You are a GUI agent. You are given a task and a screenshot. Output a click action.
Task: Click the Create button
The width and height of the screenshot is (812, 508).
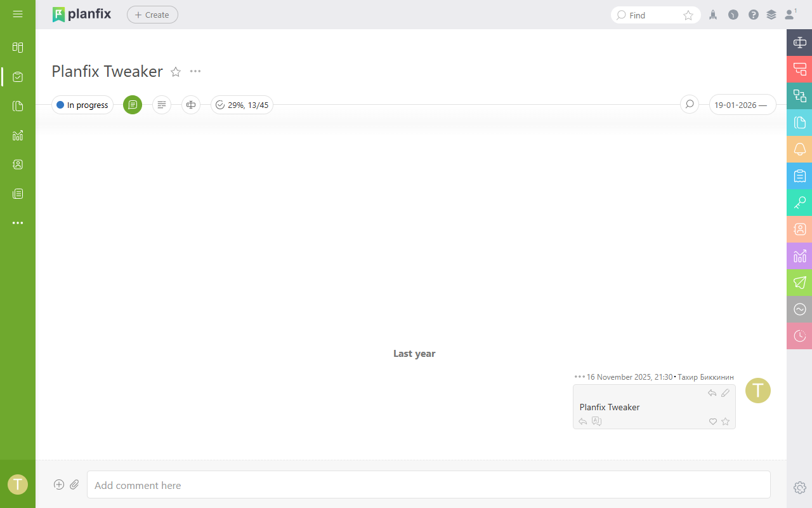[152, 15]
